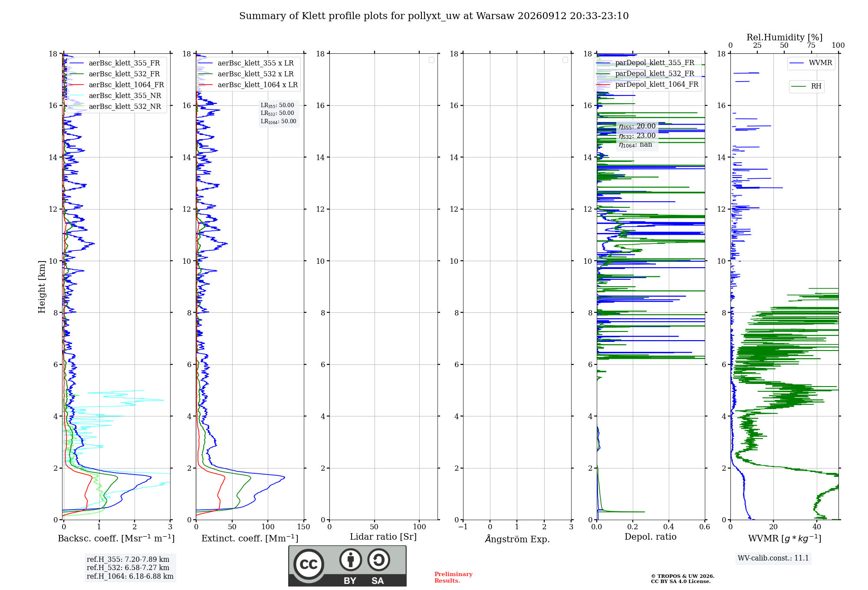
Task: Click the LR532: 50.00 annotation
Action: pyautogui.click(x=277, y=113)
